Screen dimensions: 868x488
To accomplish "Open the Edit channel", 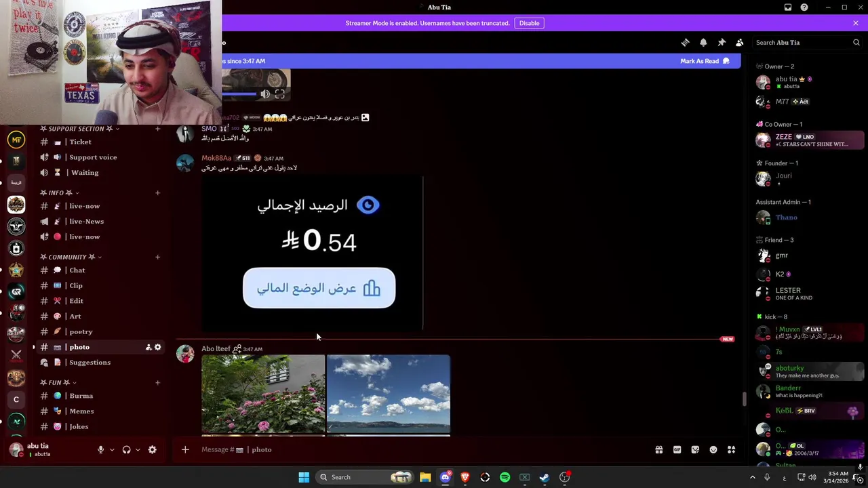I will (x=100, y=301).
